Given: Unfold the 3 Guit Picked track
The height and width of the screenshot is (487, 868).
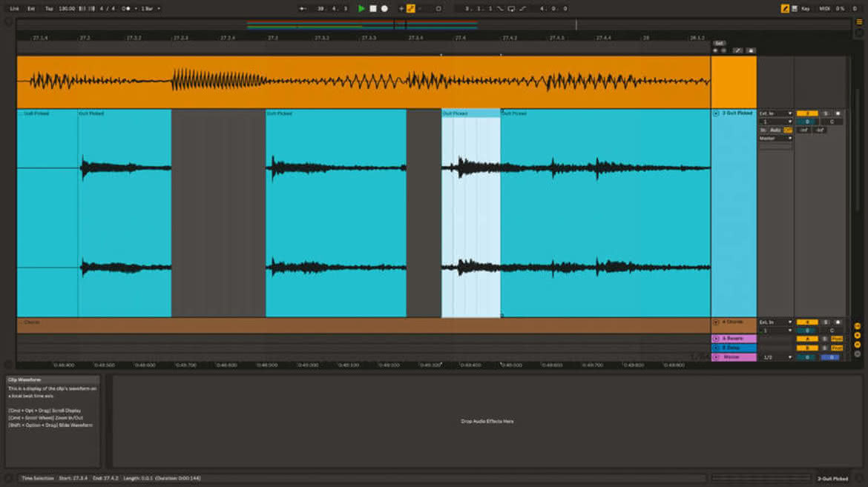Looking at the screenshot, I should [x=716, y=113].
